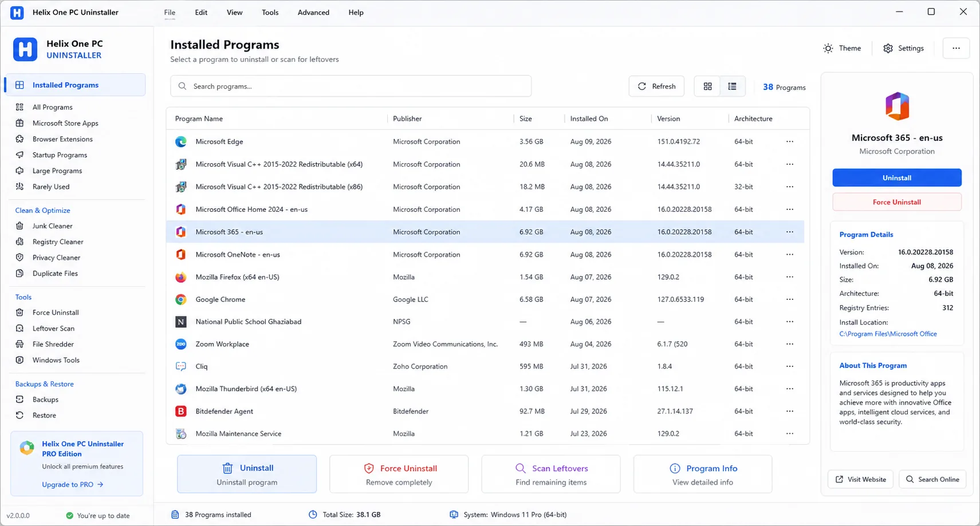
Task: Click Upgrade to PRO link
Action: 73,484
